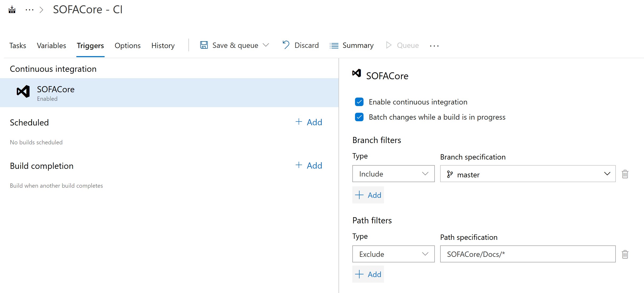This screenshot has width=644, height=293.
Task: Add a Build completion trigger
Action: pyautogui.click(x=309, y=166)
